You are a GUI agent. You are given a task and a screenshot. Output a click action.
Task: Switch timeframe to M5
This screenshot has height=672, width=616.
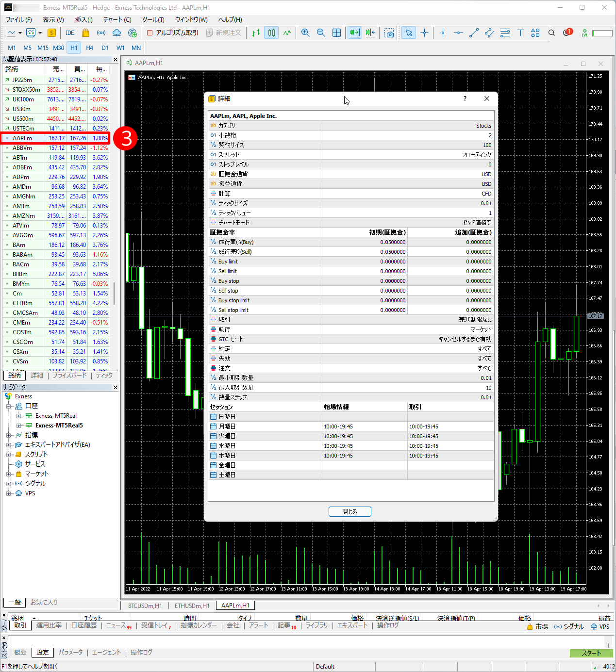tap(28, 48)
